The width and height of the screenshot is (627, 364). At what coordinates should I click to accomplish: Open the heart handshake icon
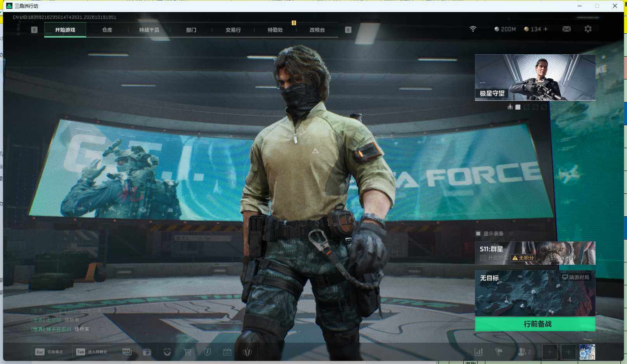(x=167, y=352)
